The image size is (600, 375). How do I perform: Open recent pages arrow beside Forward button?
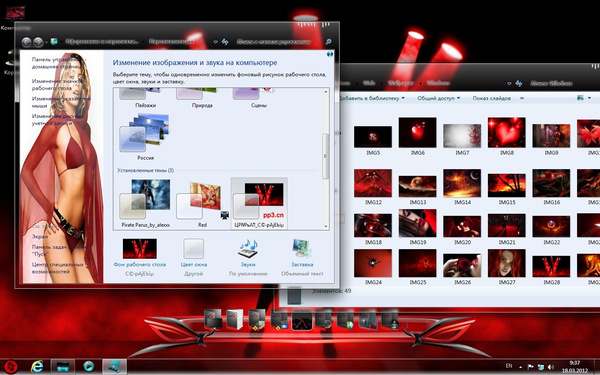[46, 42]
